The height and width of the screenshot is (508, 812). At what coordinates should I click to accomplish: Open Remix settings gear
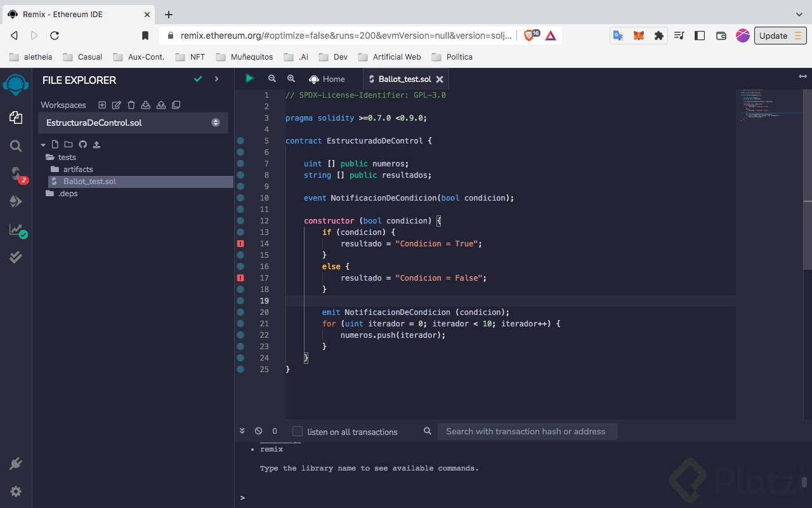16,491
